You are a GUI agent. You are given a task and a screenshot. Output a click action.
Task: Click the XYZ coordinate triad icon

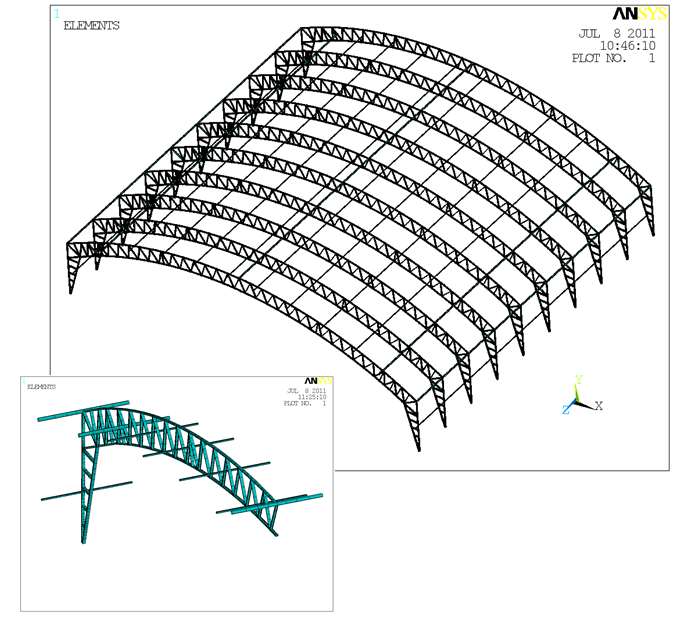(578, 402)
